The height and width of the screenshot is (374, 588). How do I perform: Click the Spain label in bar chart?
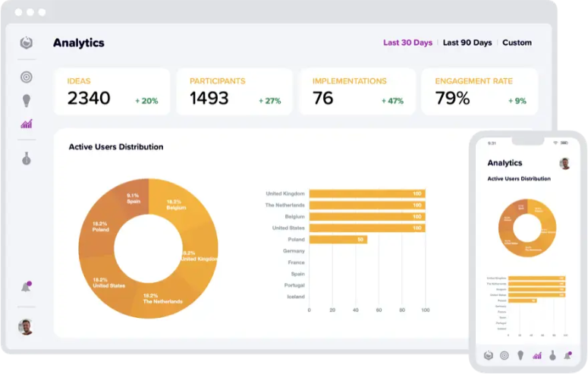[x=297, y=274]
